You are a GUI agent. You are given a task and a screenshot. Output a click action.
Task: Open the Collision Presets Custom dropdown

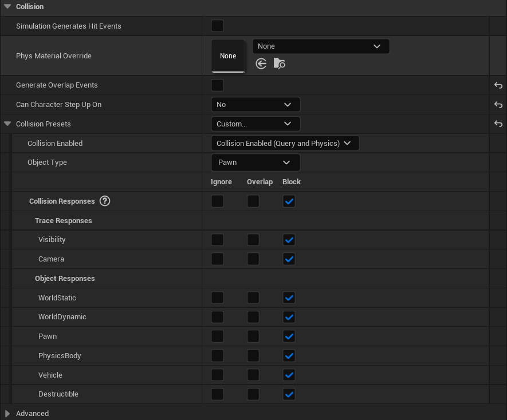[256, 124]
